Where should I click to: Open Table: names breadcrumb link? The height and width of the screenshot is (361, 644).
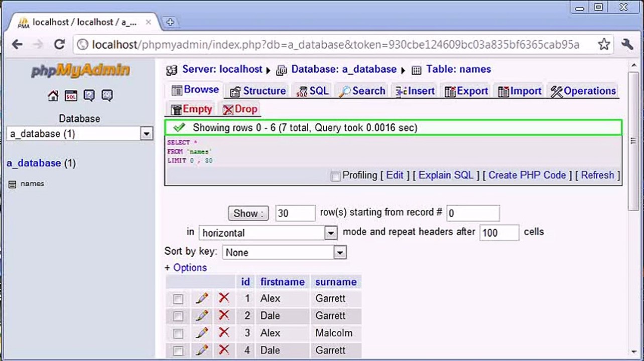pyautogui.click(x=458, y=70)
